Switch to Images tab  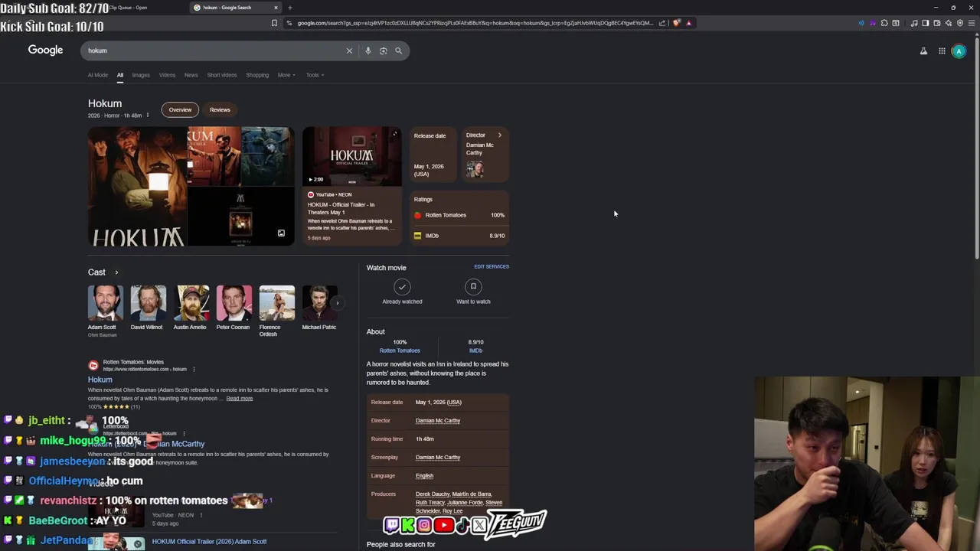pos(141,75)
